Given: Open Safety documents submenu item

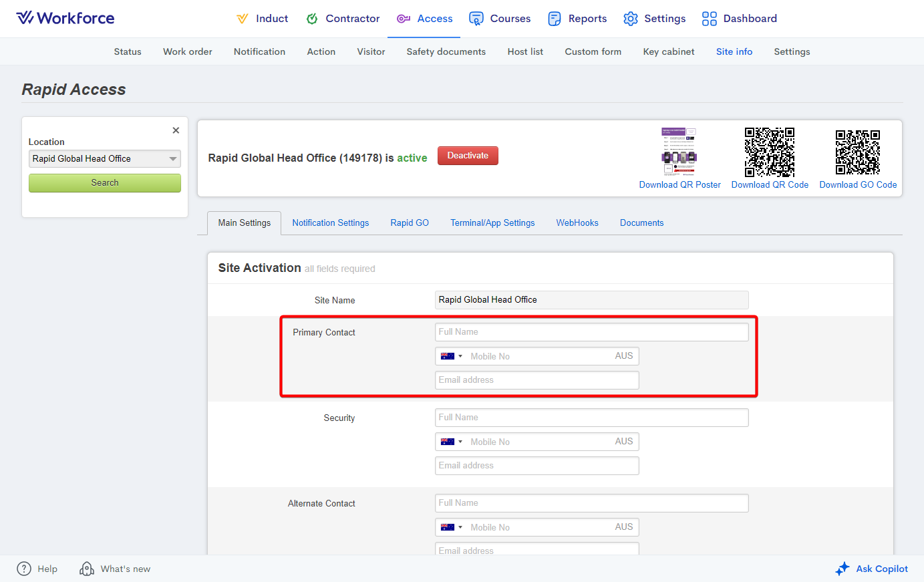Looking at the screenshot, I should 446,51.
